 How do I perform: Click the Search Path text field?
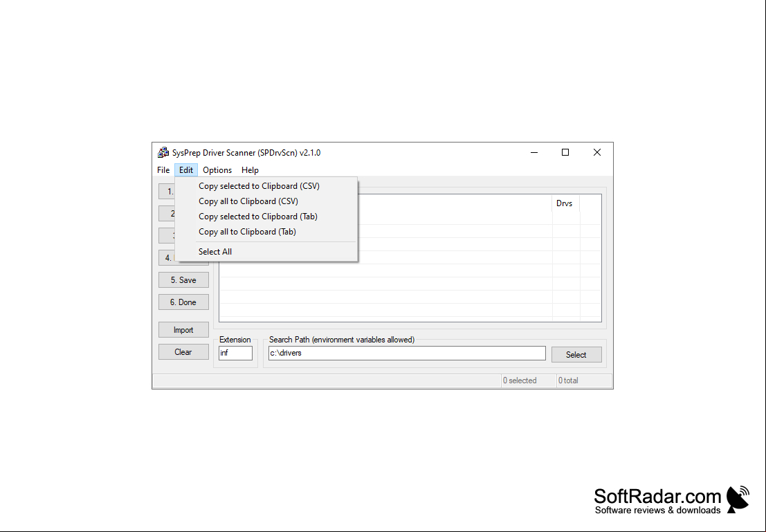click(x=407, y=353)
